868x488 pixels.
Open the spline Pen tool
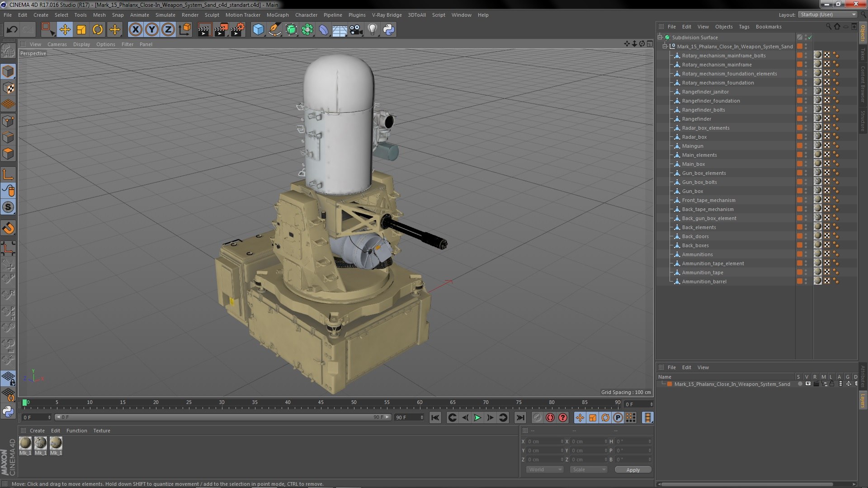tap(274, 30)
